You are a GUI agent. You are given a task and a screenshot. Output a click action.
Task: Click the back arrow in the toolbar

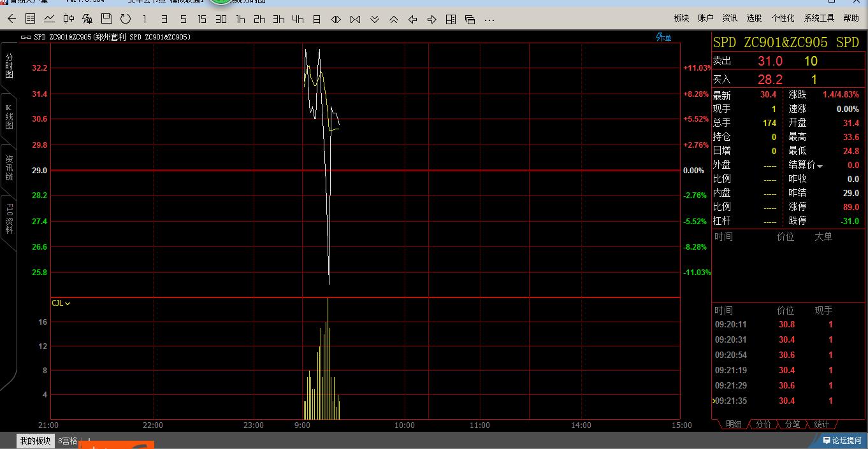pos(11,19)
